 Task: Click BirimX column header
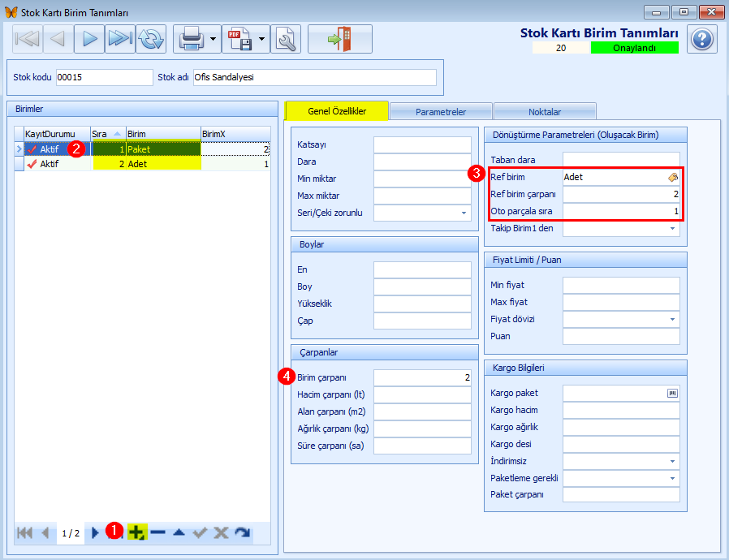click(235, 134)
